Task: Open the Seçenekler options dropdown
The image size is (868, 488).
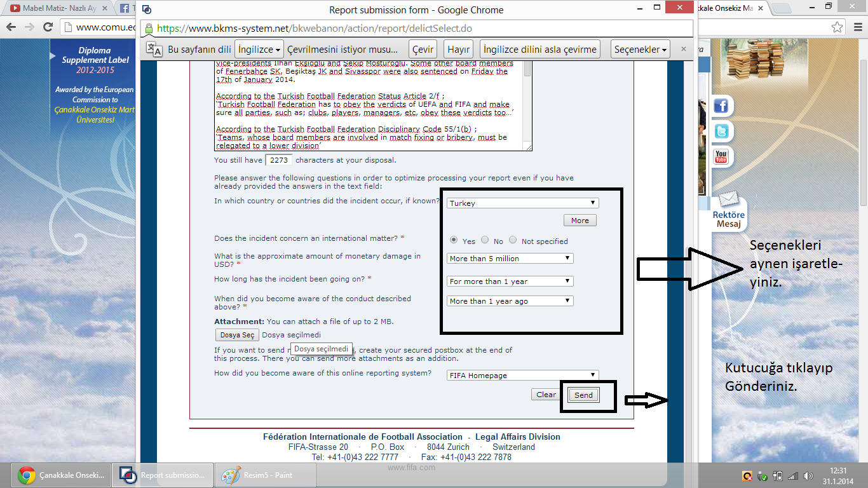Action: (641, 50)
